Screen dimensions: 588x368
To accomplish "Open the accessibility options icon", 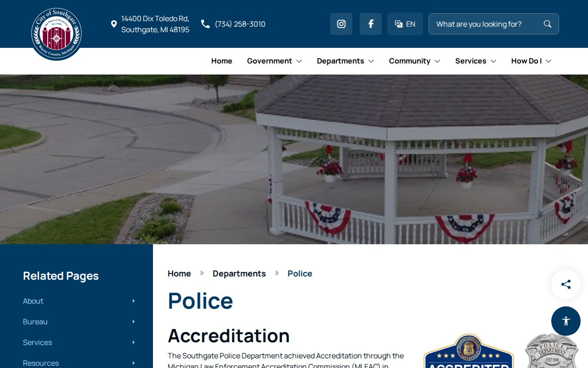I will tap(566, 321).
